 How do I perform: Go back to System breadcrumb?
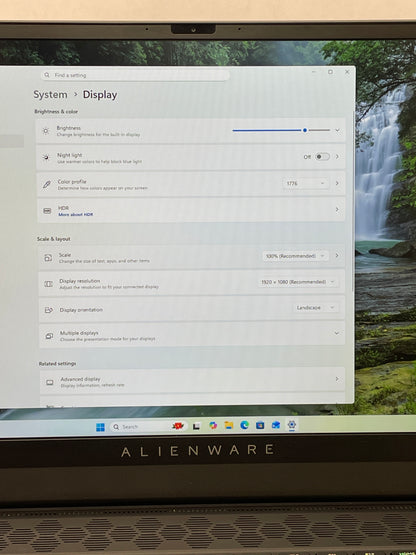tap(50, 95)
